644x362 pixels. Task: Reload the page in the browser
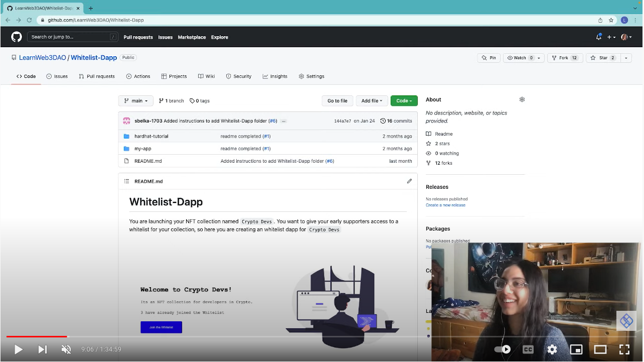pyautogui.click(x=29, y=20)
